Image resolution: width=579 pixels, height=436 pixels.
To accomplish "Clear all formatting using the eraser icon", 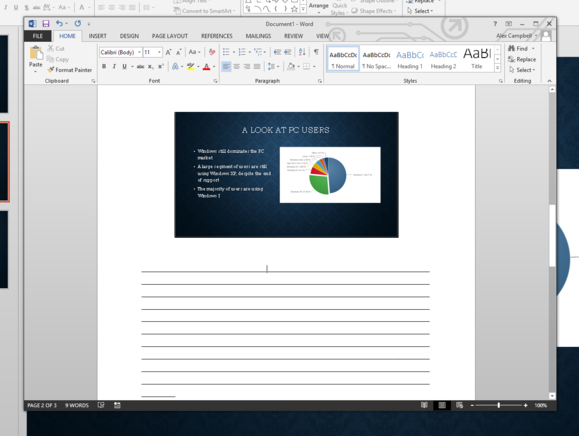I will [212, 52].
